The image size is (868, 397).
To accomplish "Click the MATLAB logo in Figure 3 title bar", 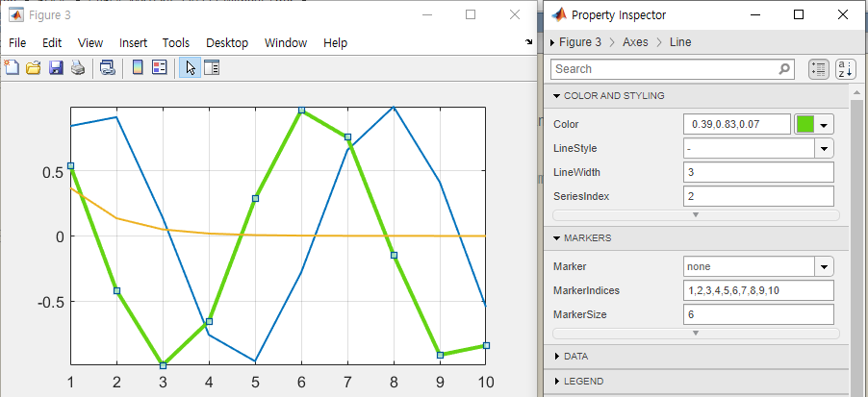I will (x=15, y=15).
